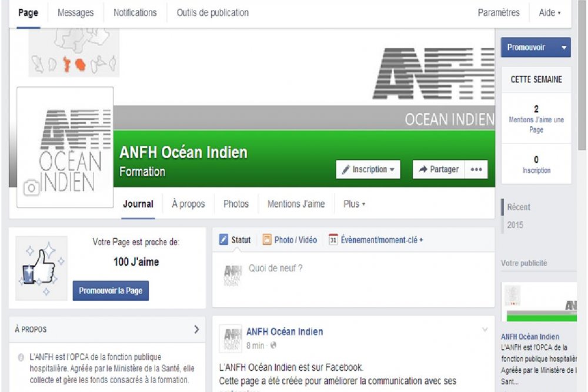588x392 pixels.
Task: Click the '100 J'aime' text
Action: [x=136, y=262]
